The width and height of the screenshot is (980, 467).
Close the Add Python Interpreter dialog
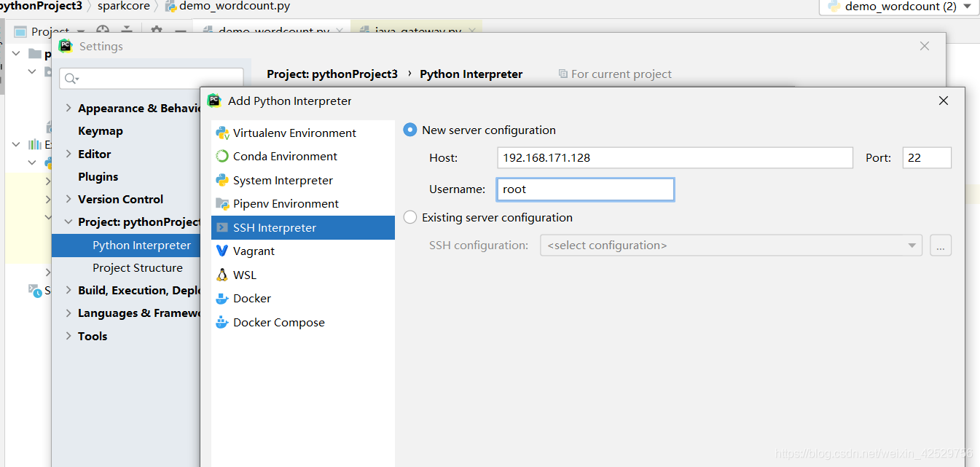point(944,101)
